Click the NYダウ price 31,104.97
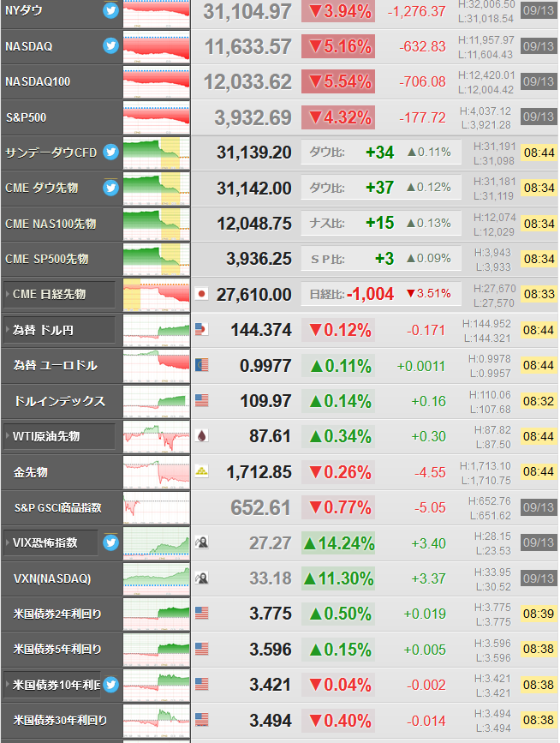The width and height of the screenshot is (560, 743). (247, 11)
